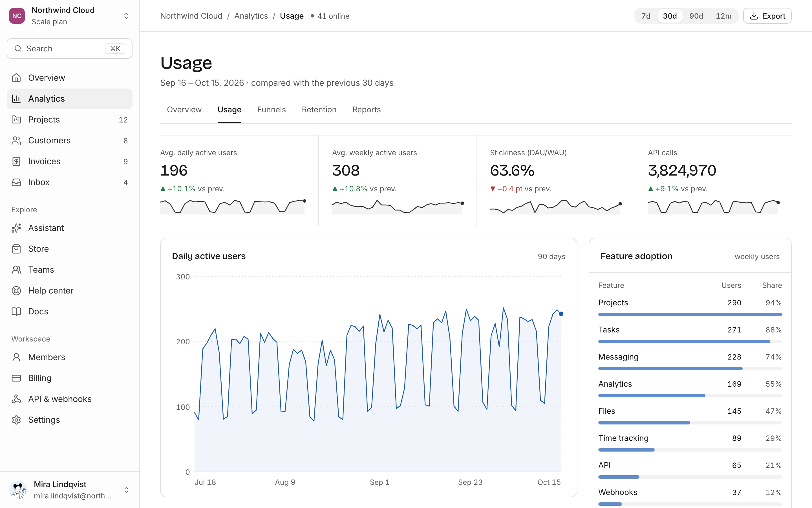
Task: Click the API calls value 3,824,970
Action: point(682,170)
